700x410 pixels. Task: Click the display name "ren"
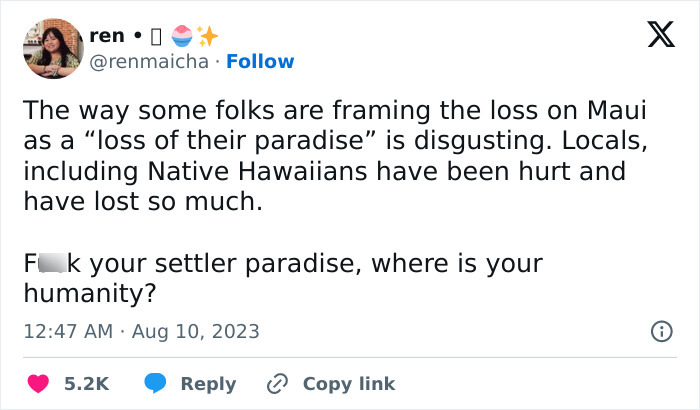(x=107, y=36)
